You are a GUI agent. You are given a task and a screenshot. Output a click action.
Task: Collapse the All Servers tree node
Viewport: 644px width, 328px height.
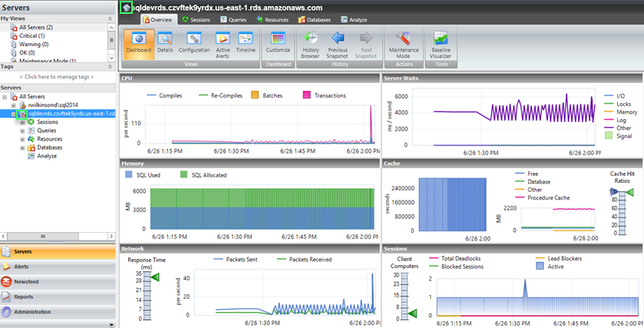tap(5, 97)
